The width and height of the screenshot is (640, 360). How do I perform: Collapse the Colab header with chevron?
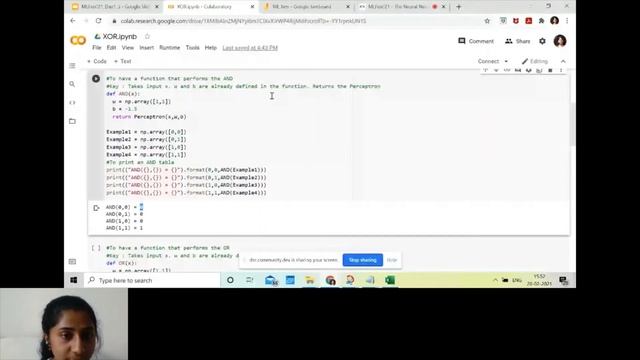click(x=563, y=61)
